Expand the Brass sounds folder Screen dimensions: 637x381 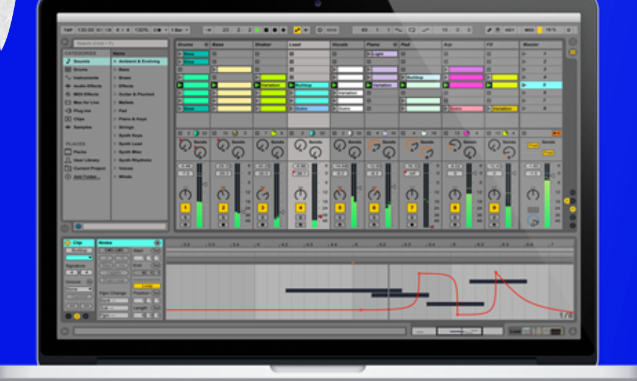click(x=115, y=78)
